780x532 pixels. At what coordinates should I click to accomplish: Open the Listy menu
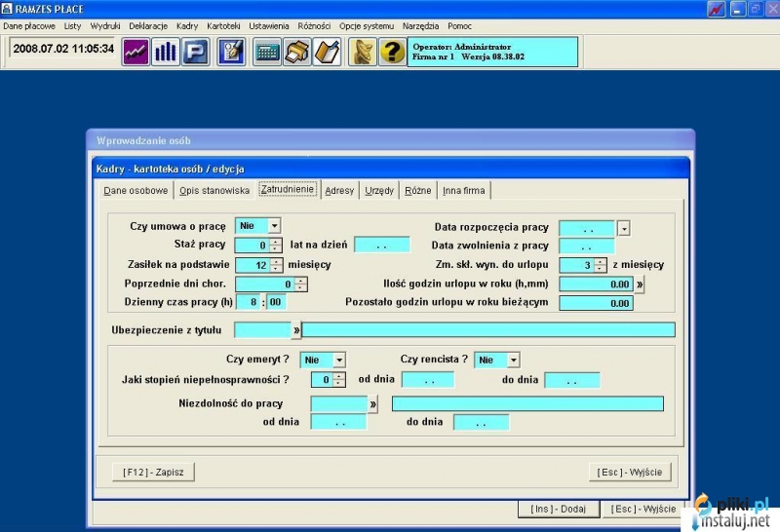tap(72, 26)
